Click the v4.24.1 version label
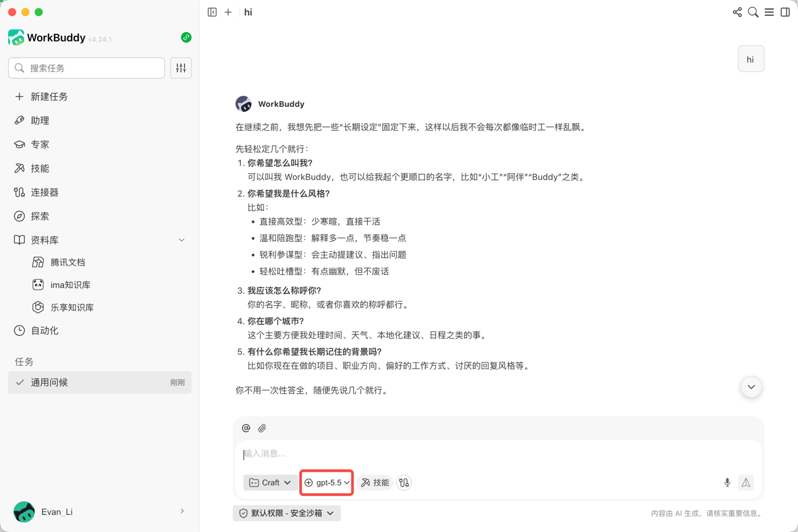Screen dimensions: 798x532 [100, 39]
